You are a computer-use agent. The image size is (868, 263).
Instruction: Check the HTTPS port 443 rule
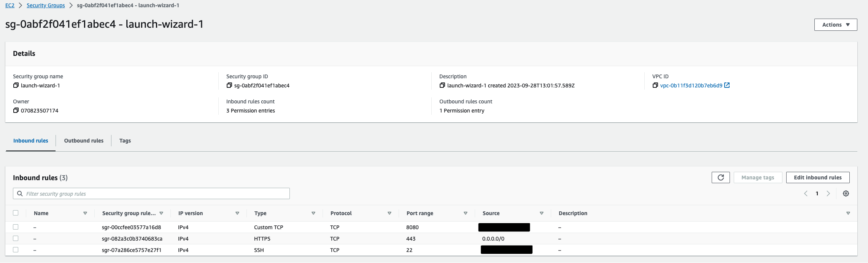[x=16, y=238]
